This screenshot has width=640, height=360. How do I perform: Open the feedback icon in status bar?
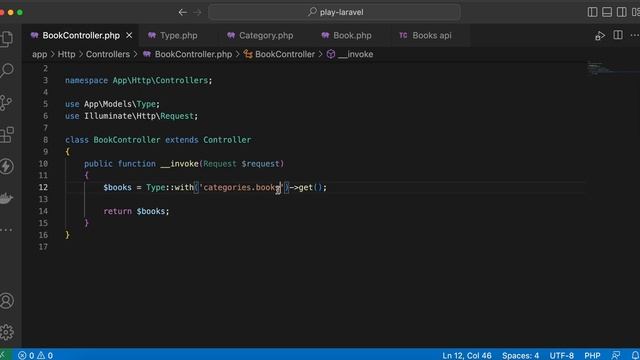point(616,355)
